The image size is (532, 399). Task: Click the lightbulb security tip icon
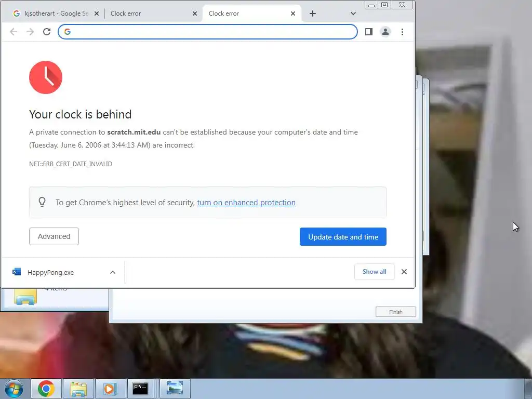[x=42, y=202]
